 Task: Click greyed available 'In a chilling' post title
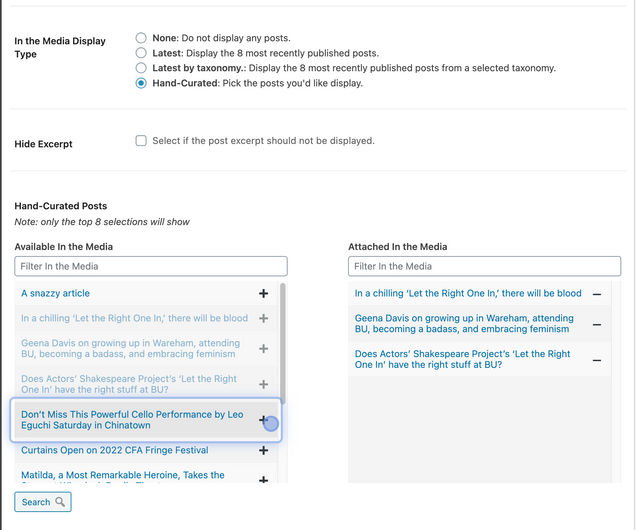(134, 318)
